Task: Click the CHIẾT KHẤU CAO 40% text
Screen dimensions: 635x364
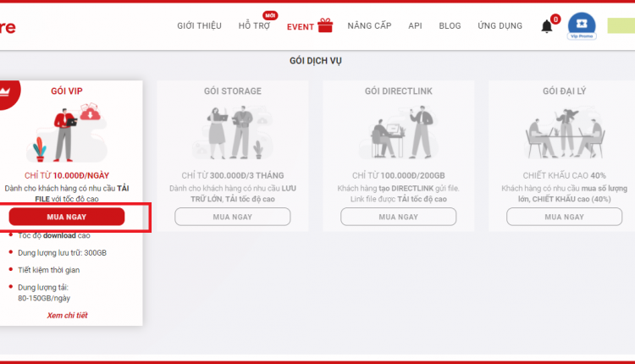Action: [x=564, y=175]
